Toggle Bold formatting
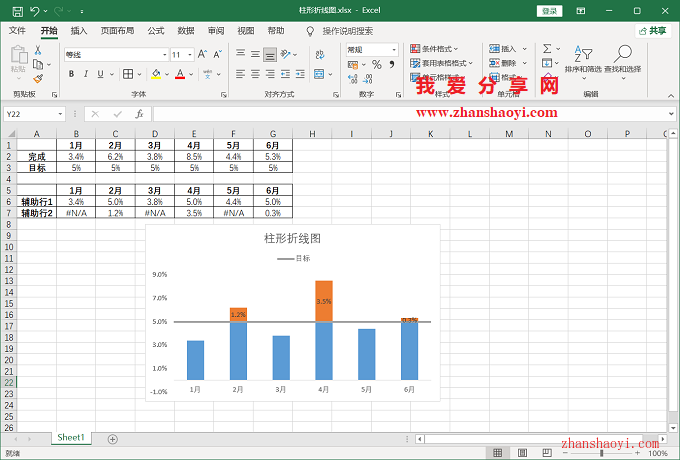Image resolution: width=680 pixels, height=460 pixels. tap(71, 74)
